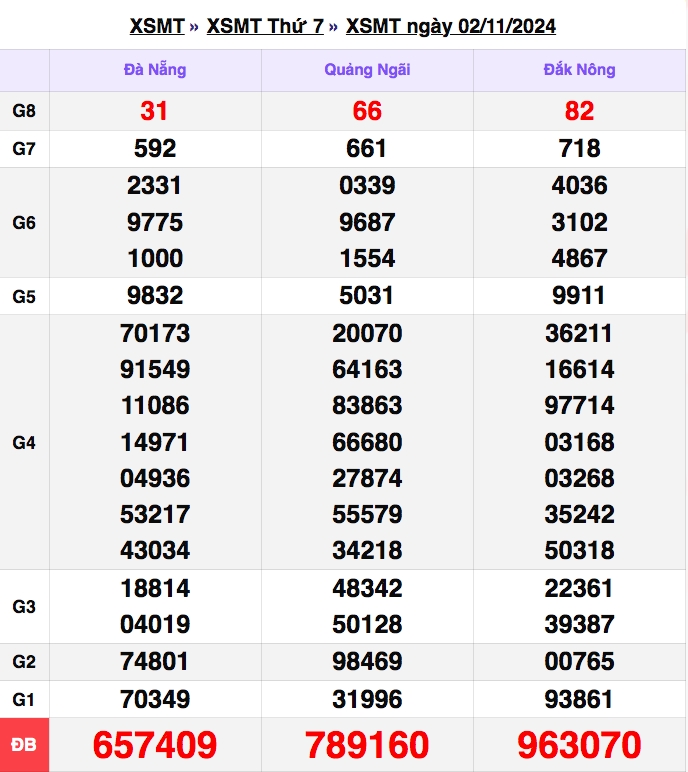Select G3 value 18814
688x772 pixels.
click(x=155, y=588)
